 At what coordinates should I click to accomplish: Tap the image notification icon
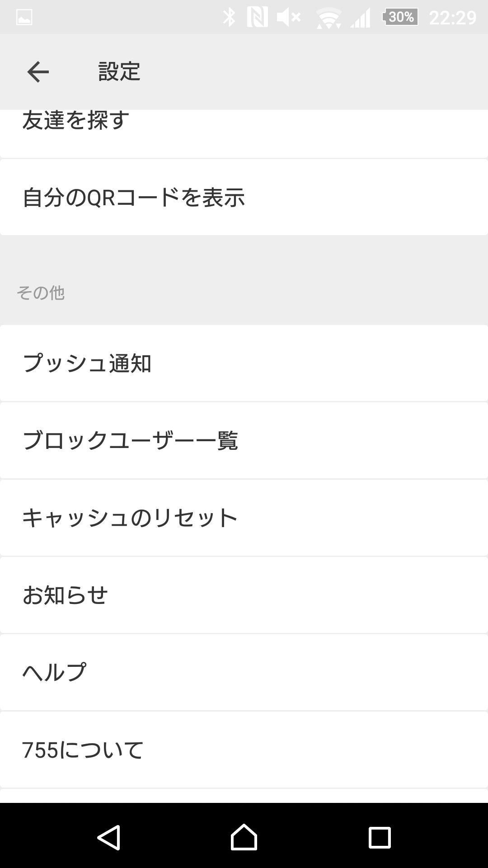point(24,17)
